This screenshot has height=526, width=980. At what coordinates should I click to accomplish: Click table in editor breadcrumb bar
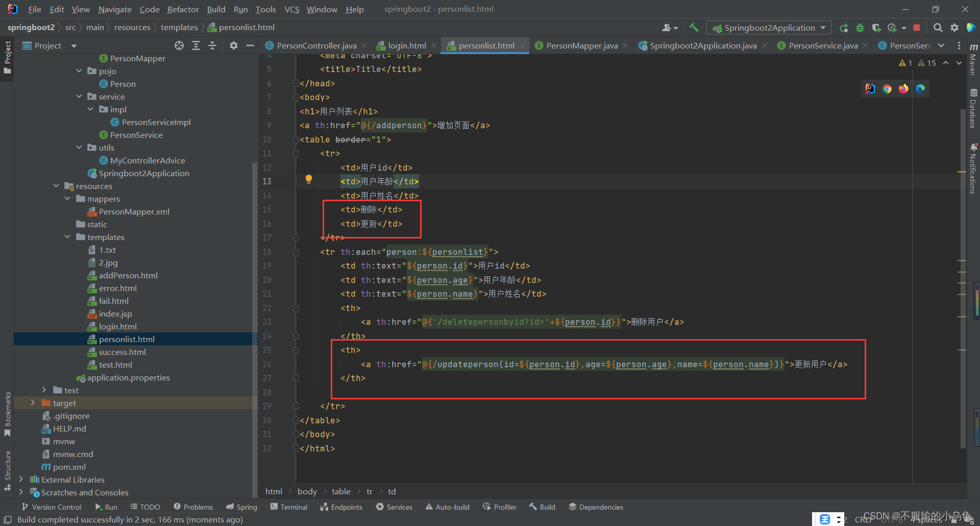click(x=341, y=491)
